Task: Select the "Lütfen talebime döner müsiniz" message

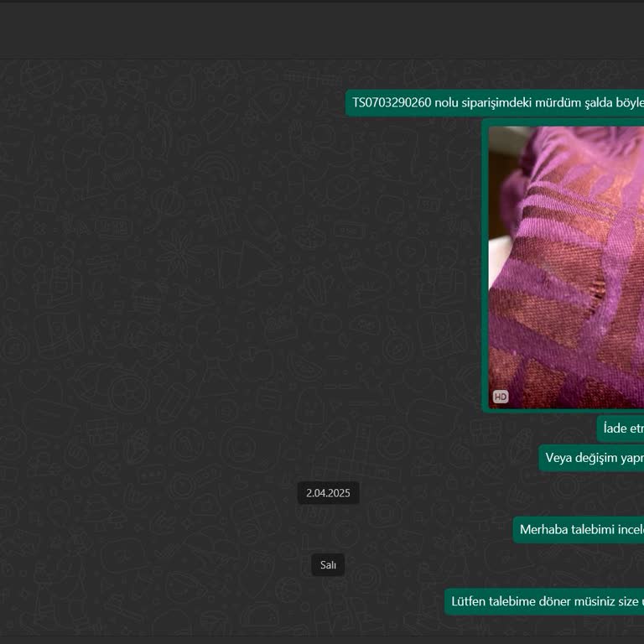Action: 544,601
